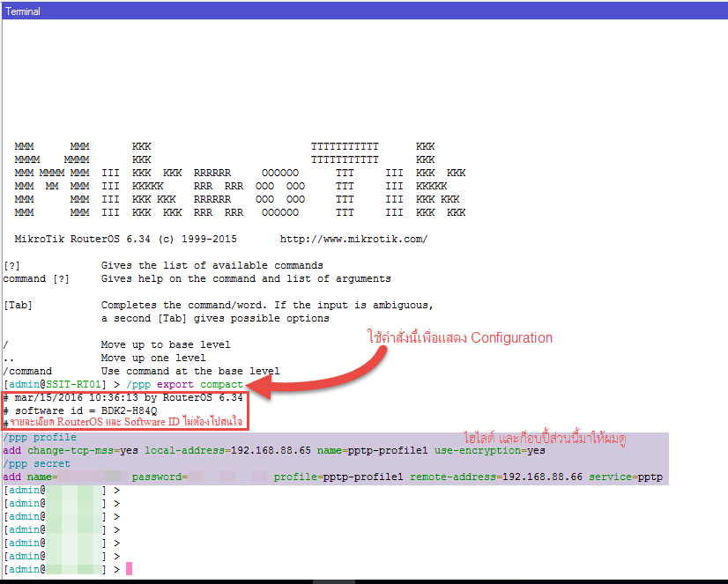The height and width of the screenshot is (584, 728).
Task: Click '[Tab]' help entry
Action: [x=18, y=306]
